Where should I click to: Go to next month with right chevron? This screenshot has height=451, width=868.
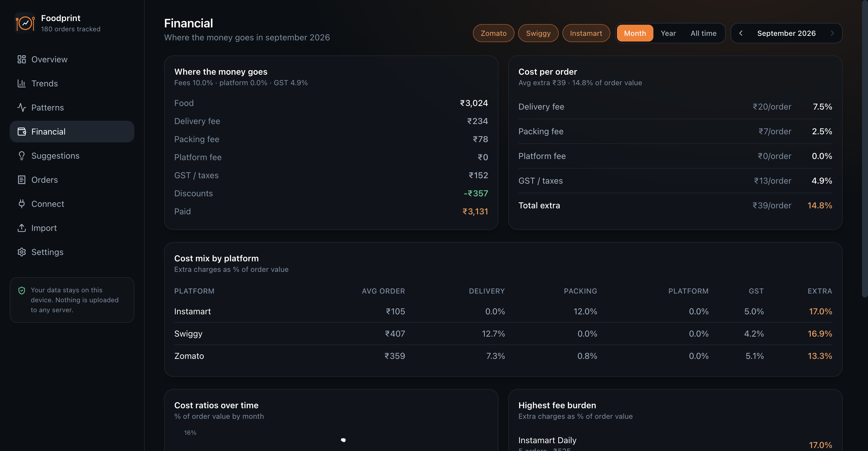pyautogui.click(x=832, y=33)
